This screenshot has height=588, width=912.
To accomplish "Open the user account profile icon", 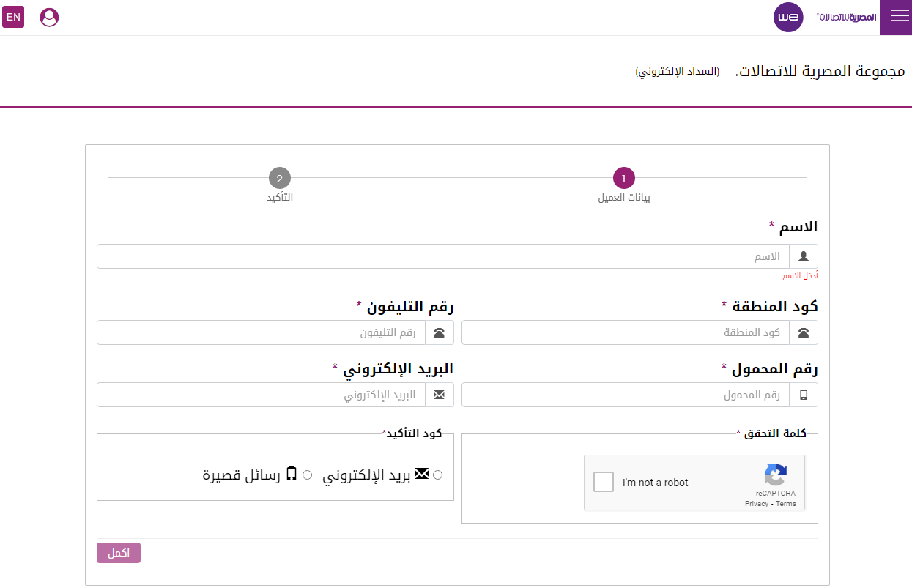I will click(x=49, y=17).
